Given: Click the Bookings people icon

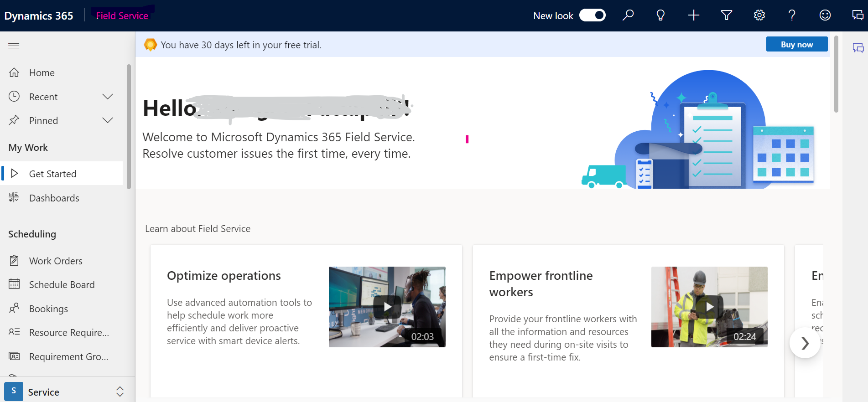Looking at the screenshot, I should click(14, 309).
